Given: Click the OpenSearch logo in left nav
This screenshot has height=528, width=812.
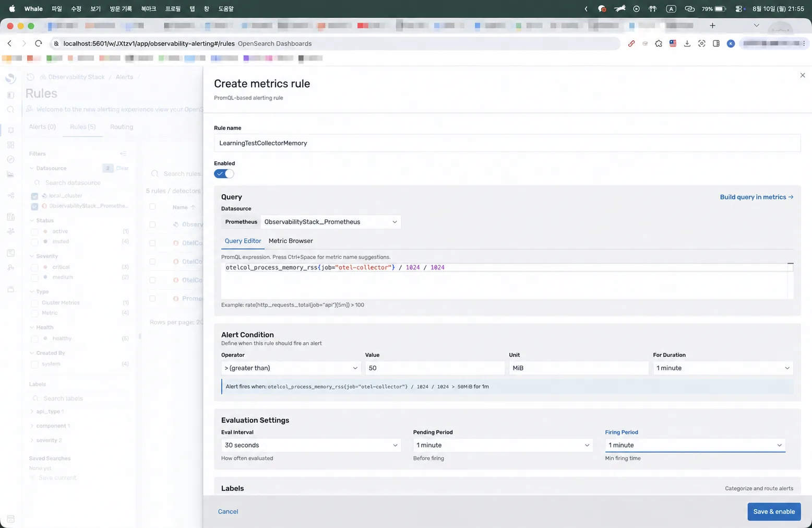Looking at the screenshot, I should pyautogui.click(x=10, y=78).
